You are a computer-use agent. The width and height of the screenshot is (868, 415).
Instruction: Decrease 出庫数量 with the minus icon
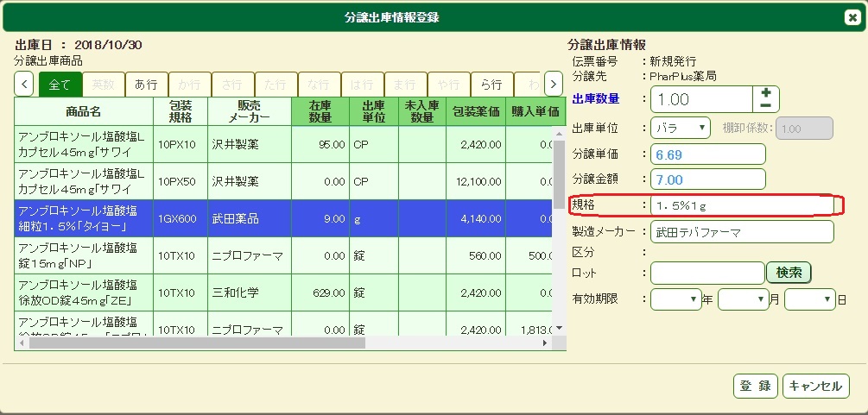pyautogui.click(x=766, y=105)
